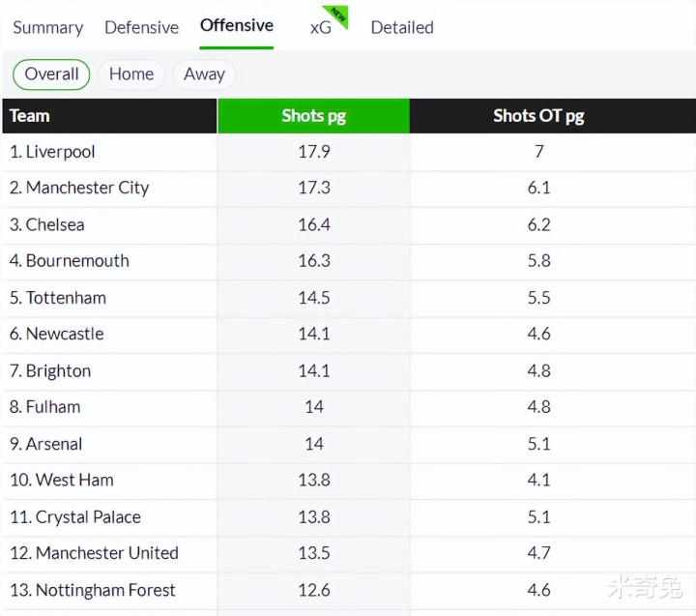Switch to the Defensive tab

coord(141,27)
